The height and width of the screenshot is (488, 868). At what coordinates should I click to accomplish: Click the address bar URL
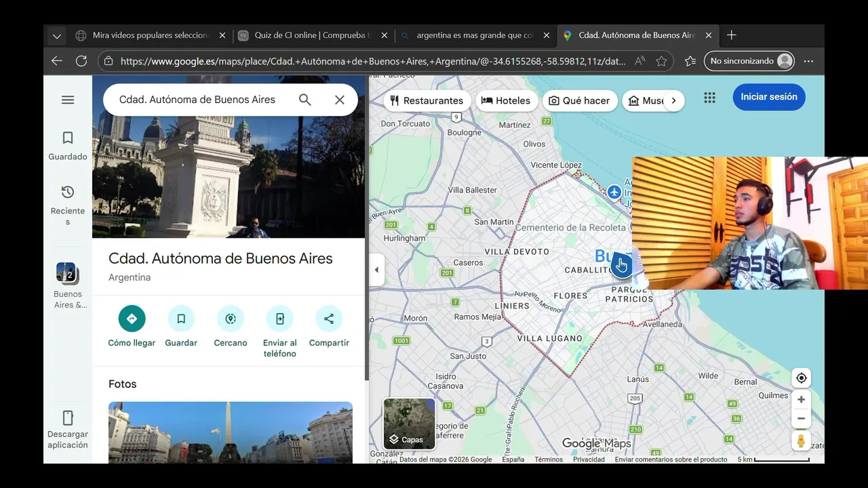373,61
